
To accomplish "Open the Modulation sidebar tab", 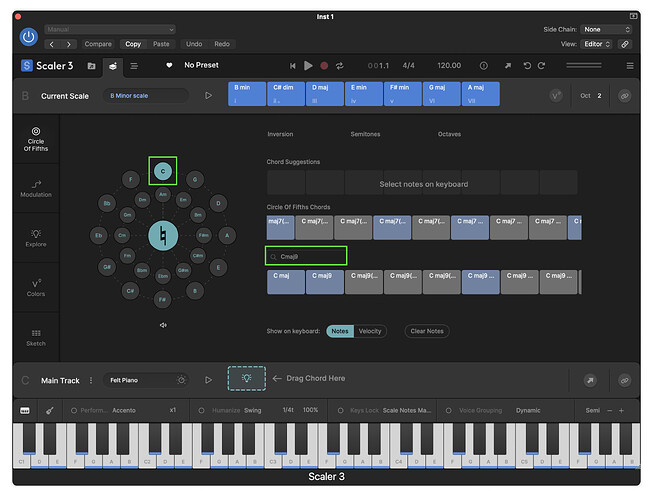I will click(x=36, y=188).
